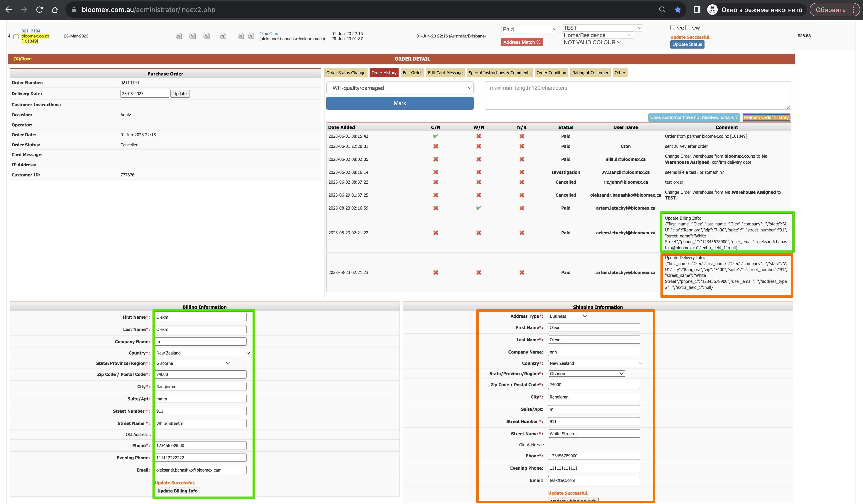Select the Order History tab
Screen dimensions: 863x504
point(384,73)
